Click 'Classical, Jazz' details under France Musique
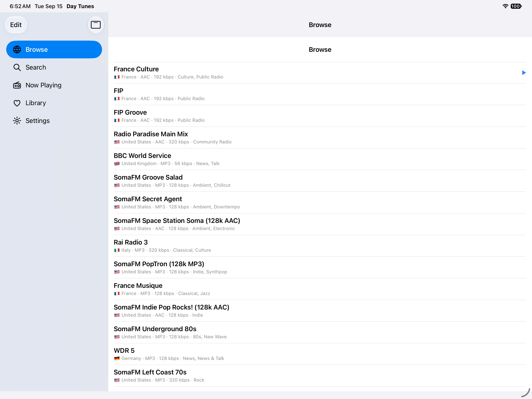The height and width of the screenshot is (399, 532). pyautogui.click(x=194, y=293)
